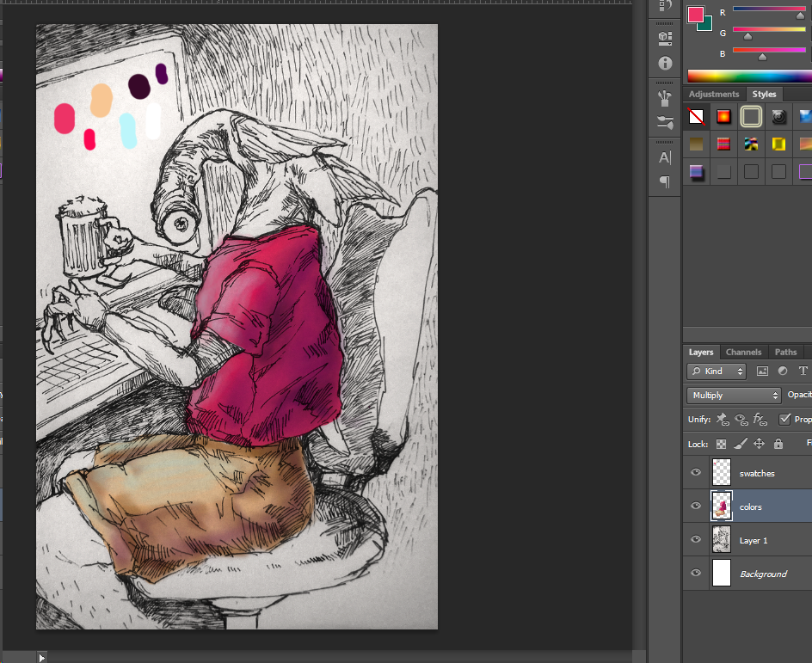The height and width of the screenshot is (663, 812).
Task: Switch to the Channels tab
Action: click(743, 352)
